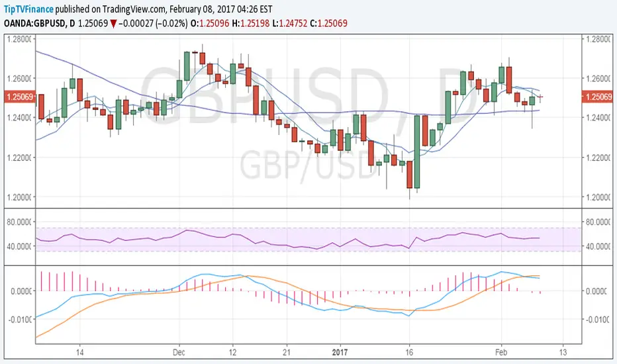Click the Dec label on the date axis
This screenshot has height=364, width=617.
[179, 352]
